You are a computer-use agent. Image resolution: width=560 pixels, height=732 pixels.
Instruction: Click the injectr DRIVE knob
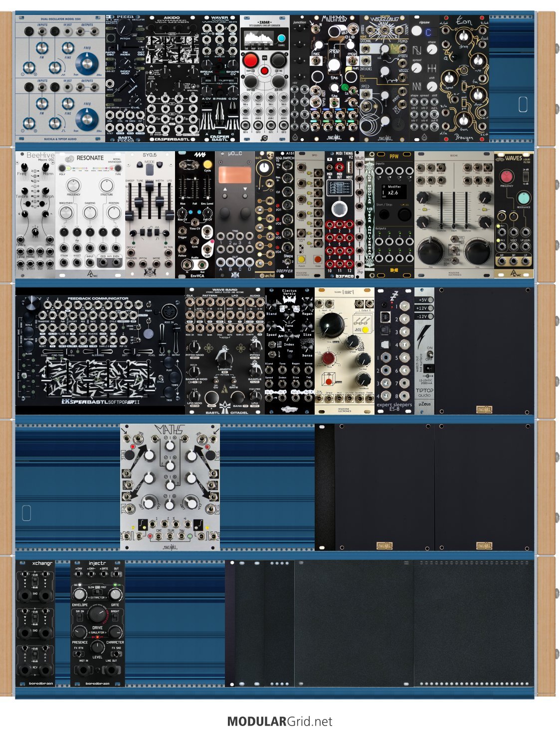tap(98, 615)
